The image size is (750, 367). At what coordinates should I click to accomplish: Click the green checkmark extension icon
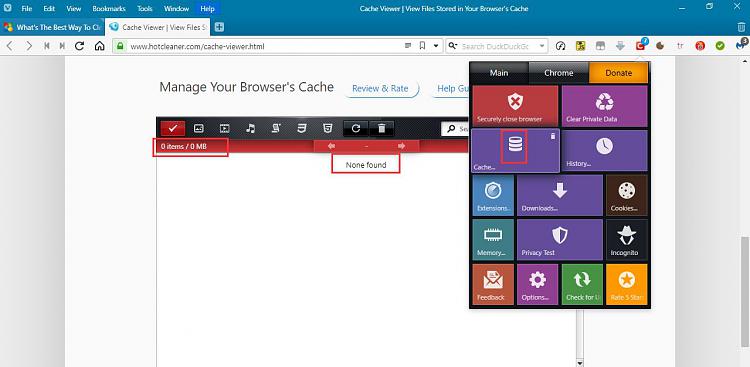click(720, 46)
